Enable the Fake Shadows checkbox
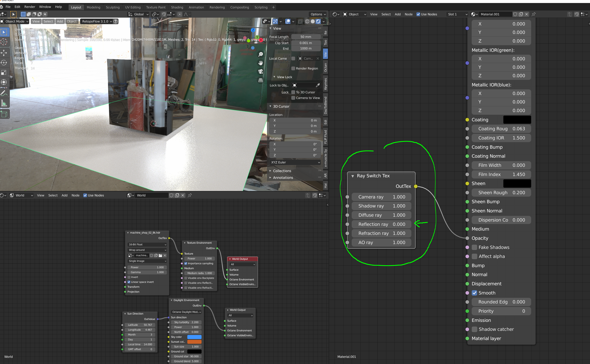Image resolution: width=590 pixels, height=364 pixels. pos(474,247)
